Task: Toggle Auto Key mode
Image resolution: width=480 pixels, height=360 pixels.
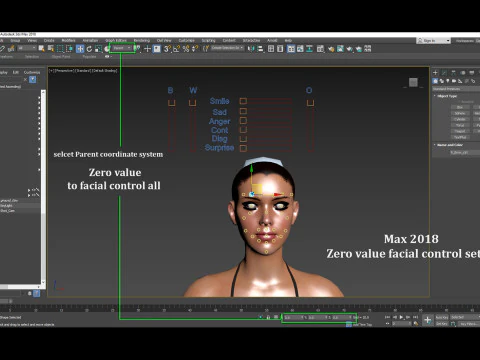Action: point(442,317)
